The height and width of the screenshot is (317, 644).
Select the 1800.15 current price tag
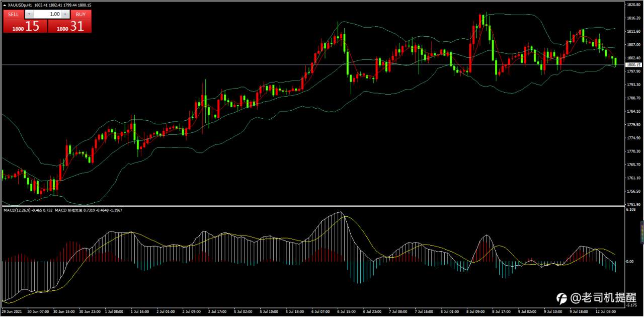coord(633,65)
